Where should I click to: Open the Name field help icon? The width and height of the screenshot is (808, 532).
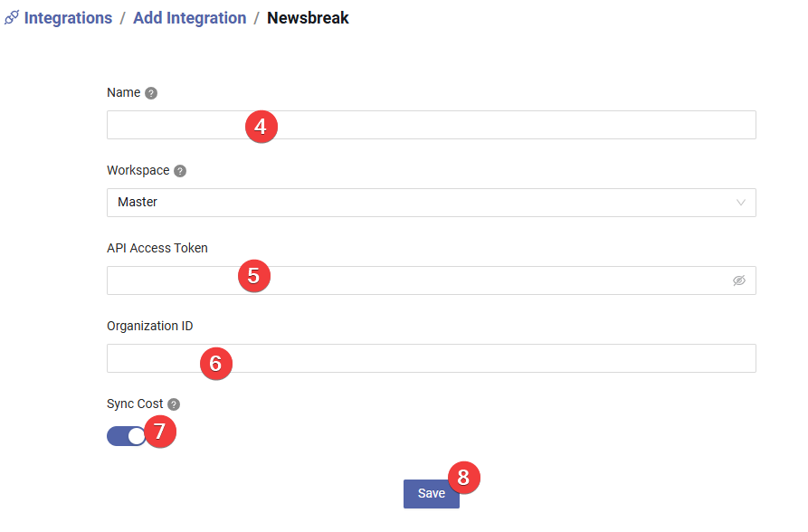[151, 93]
